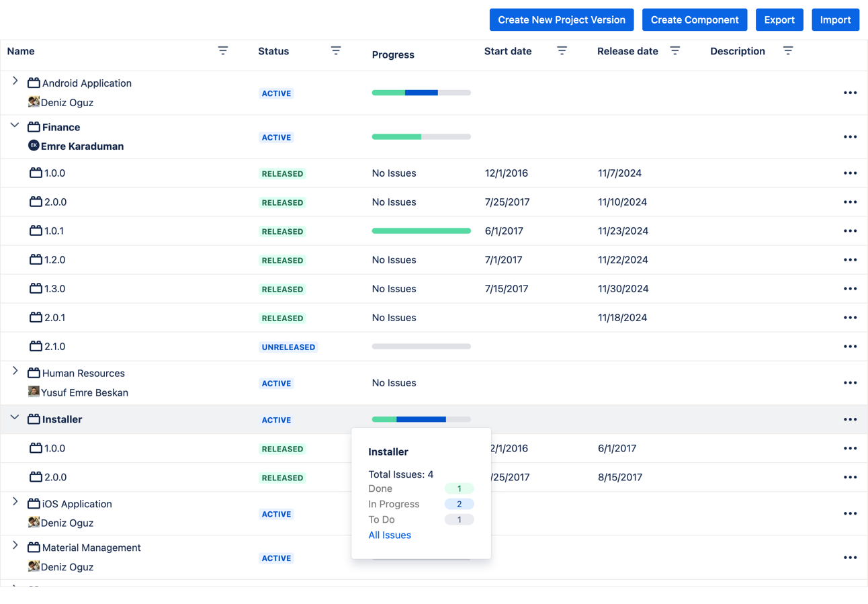Screen dimensions: 868x604
Task: Expand the Material Management project
Action: pyautogui.click(x=15, y=547)
